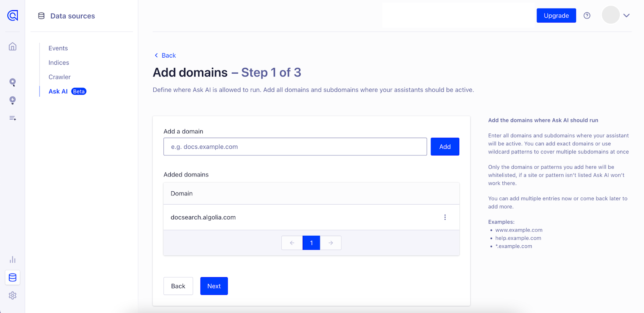
Task: Open the Analytics bar chart icon
Action: 12,259
